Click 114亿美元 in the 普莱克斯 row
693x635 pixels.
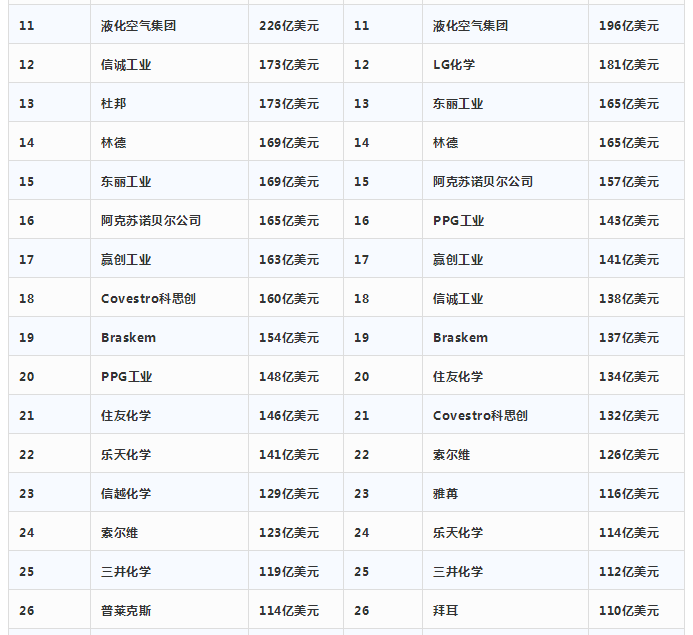click(289, 611)
